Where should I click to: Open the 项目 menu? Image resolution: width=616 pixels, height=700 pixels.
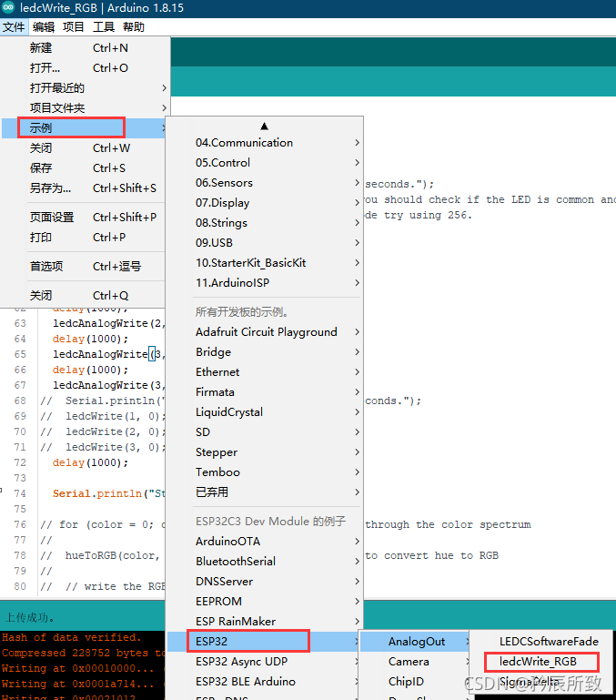[x=73, y=27]
